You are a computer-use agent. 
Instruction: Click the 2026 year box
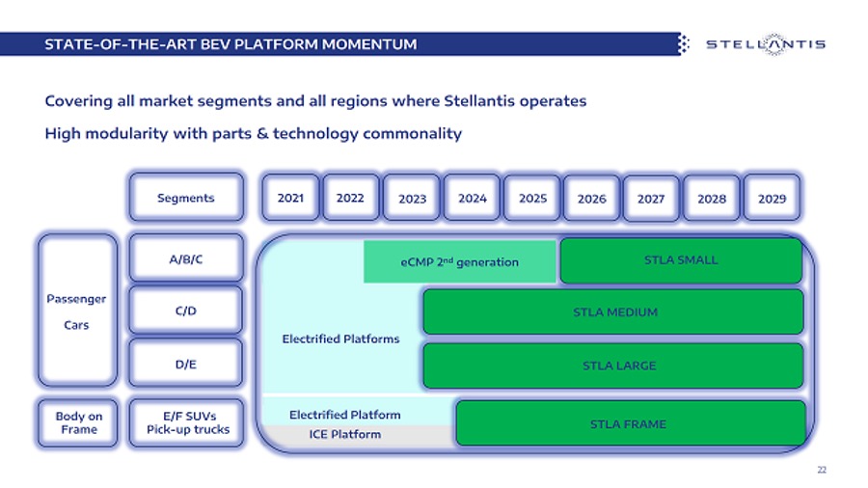tap(591, 199)
